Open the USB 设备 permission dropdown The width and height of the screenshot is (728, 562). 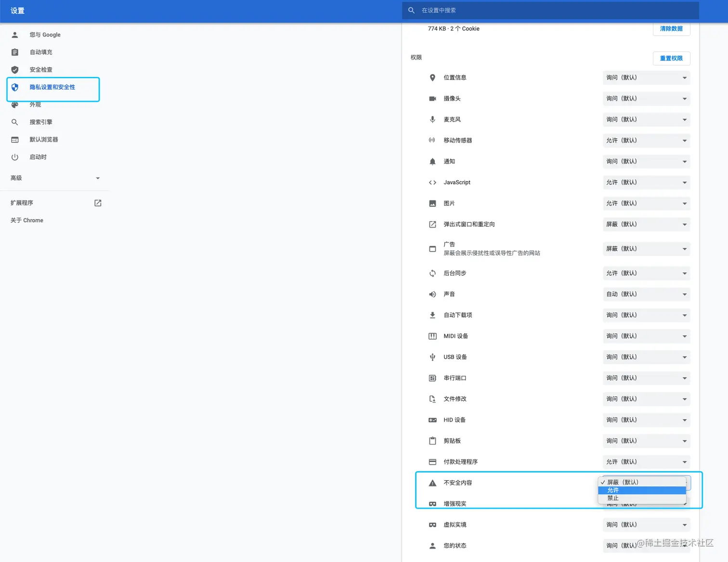click(646, 357)
